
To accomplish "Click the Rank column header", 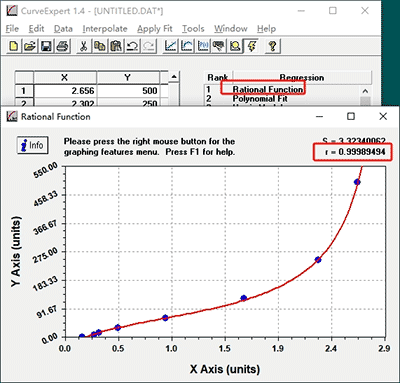I will (x=218, y=77).
